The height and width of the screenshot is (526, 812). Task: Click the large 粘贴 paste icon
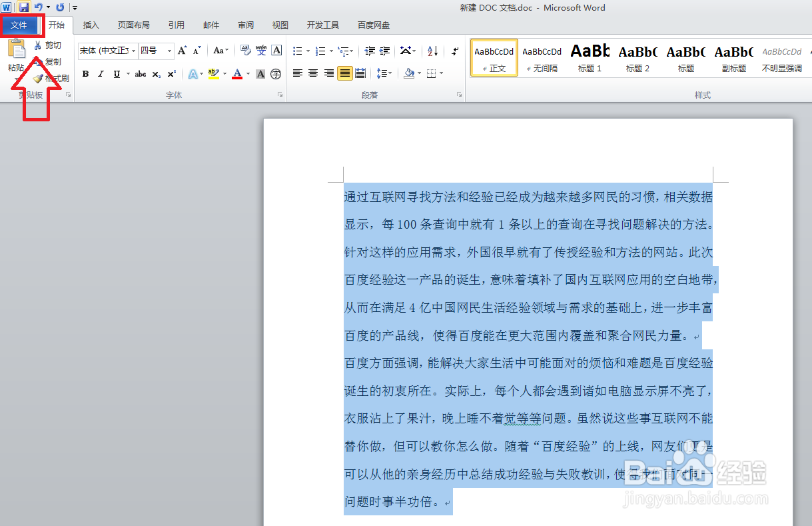[17, 50]
